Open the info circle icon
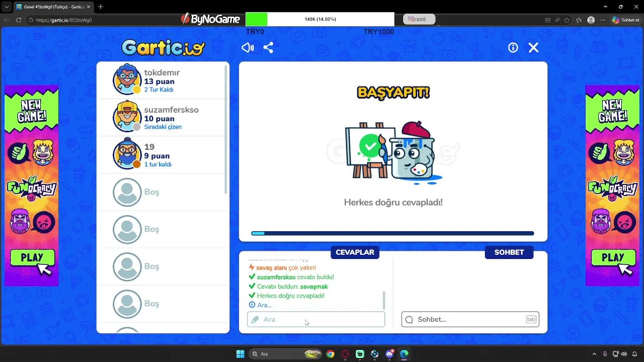The width and height of the screenshot is (644, 362). (513, 48)
